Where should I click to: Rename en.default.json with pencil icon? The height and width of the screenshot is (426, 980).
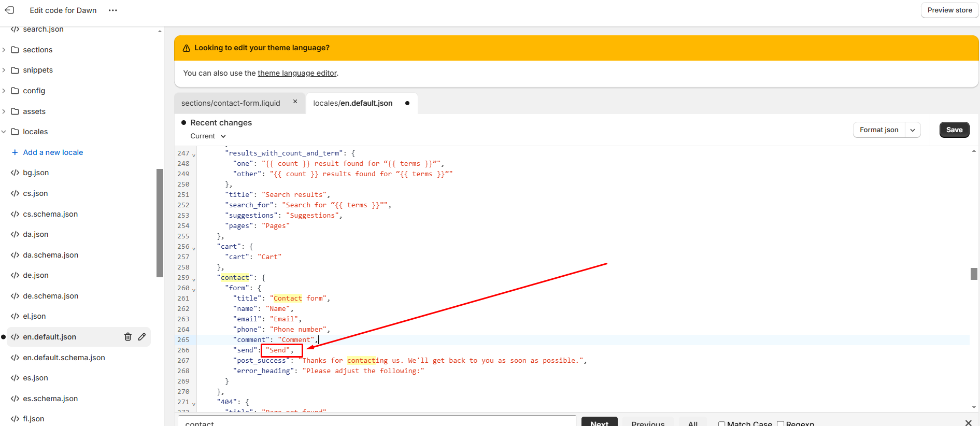[142, 337]
